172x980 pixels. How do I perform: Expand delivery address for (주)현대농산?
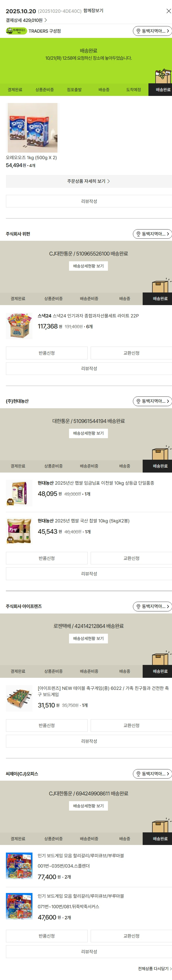pos(153,401)
